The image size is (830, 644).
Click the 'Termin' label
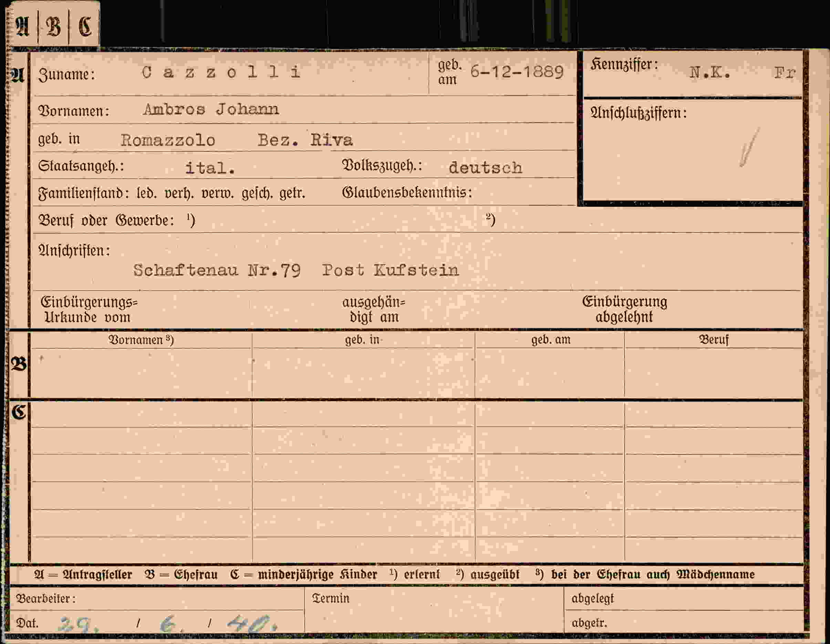pyautogui.click(x=331, y=599)
